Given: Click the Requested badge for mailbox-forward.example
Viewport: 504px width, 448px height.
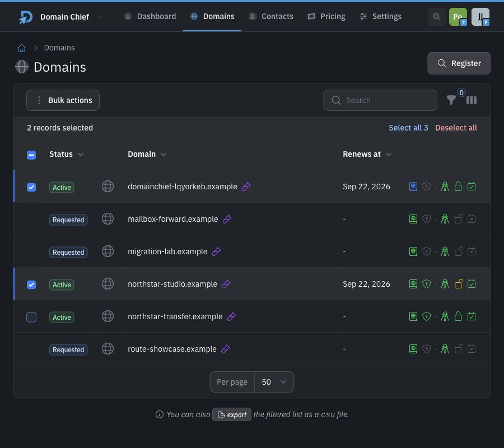Looking at the screenshot, I should (68, 220).
